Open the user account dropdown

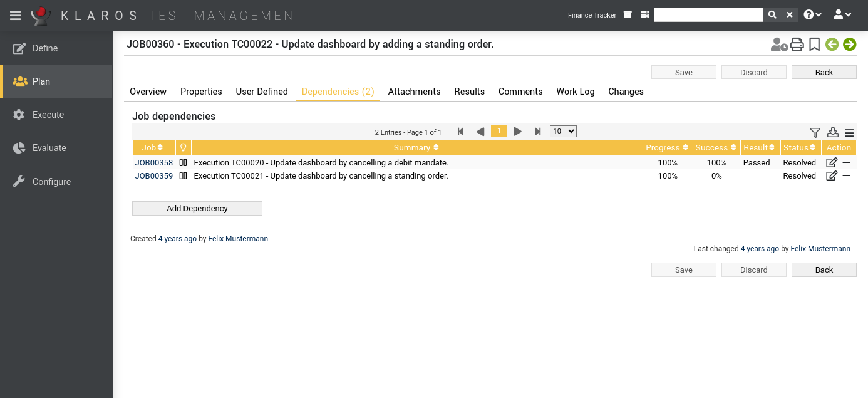point(843,14)
